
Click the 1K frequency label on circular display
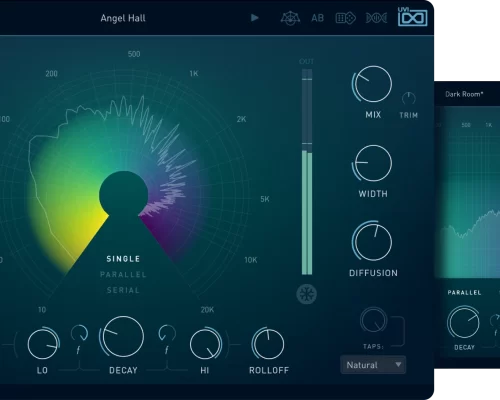(194, 73)
